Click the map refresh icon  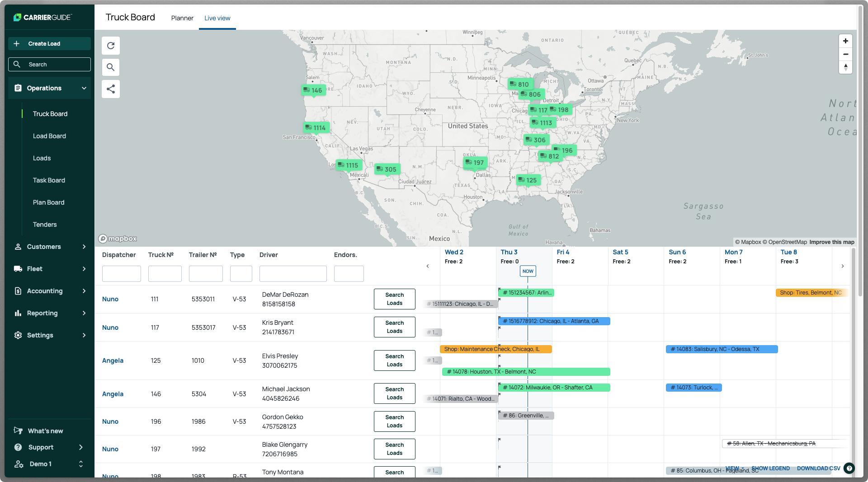coord(111,46)
